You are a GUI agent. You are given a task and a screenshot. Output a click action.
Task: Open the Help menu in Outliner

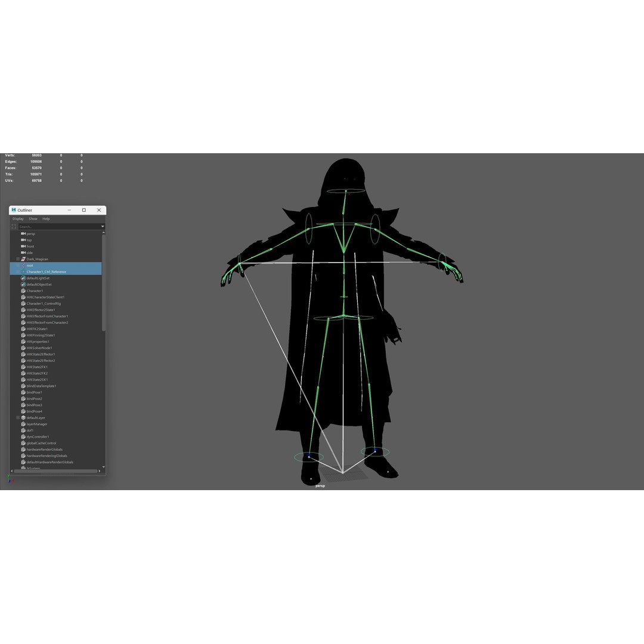point(46,219)
